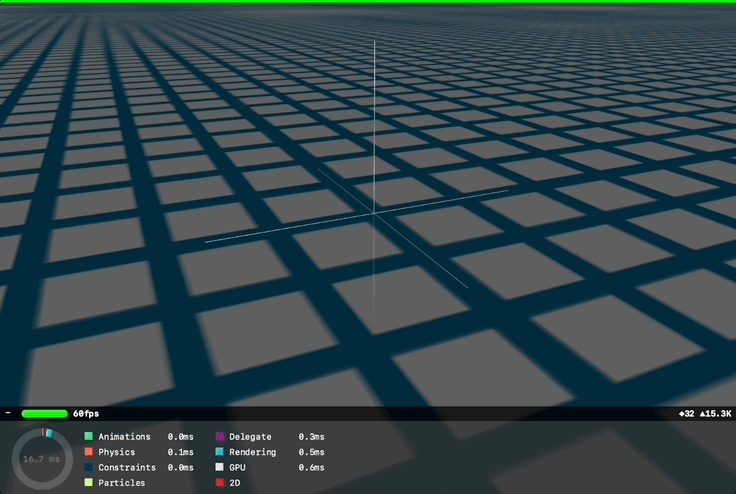Image resolution: width=736 pixels, height=494 pixels.
Task: Click the 2D color swatch
Action: pyautogui.click(x=220, y=482)
